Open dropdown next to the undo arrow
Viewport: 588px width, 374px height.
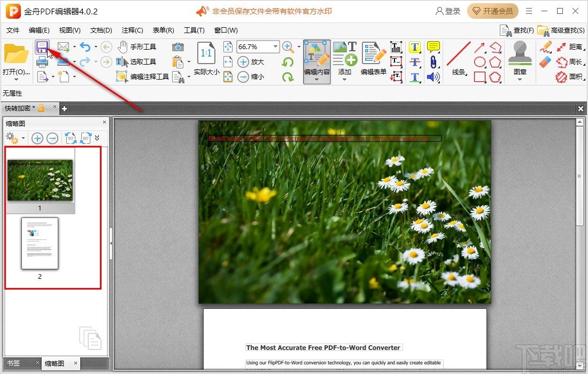point(96,47)
